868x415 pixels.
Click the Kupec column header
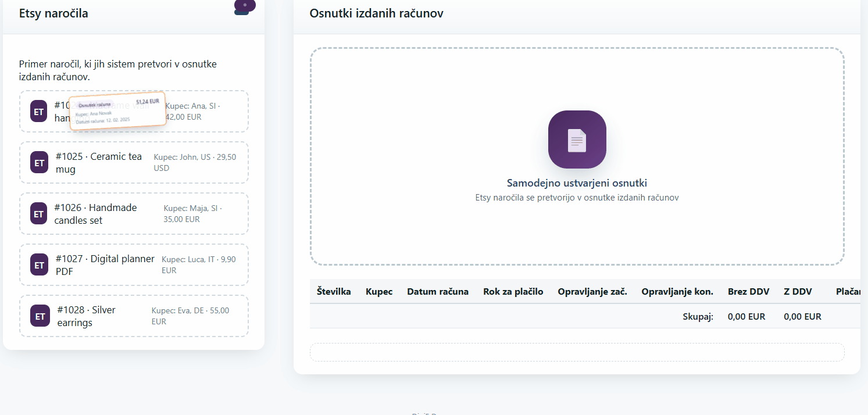[379, 292]
